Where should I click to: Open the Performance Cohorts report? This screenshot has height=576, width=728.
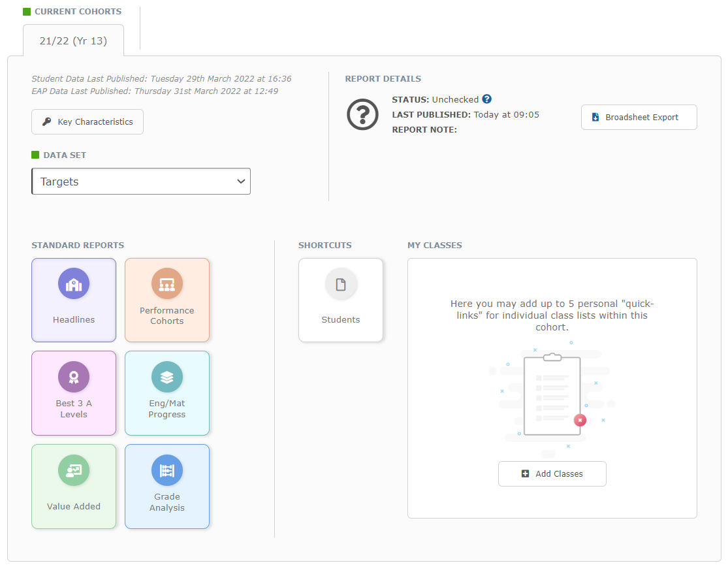pos(167,300)
